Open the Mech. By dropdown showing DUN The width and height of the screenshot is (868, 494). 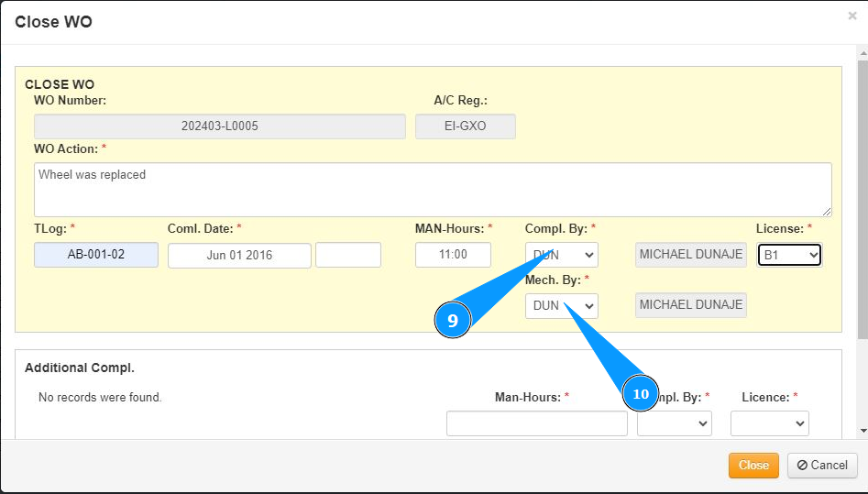point(561,306)
